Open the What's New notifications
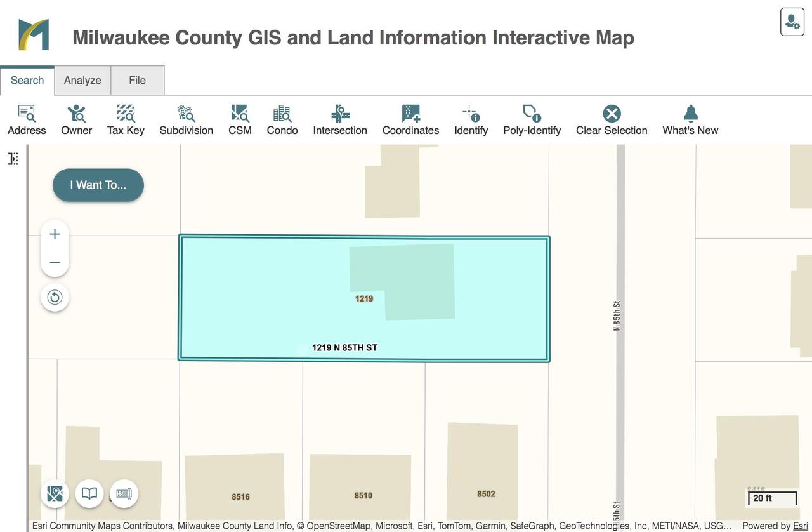Screen dimensions: 812x532 point(690,120)
